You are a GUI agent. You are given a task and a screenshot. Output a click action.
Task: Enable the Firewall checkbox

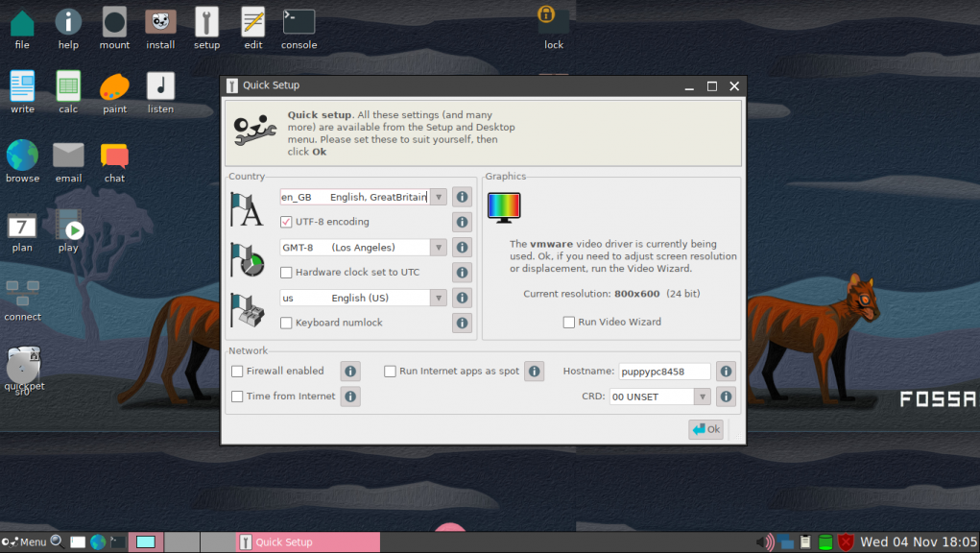point(237,372)
